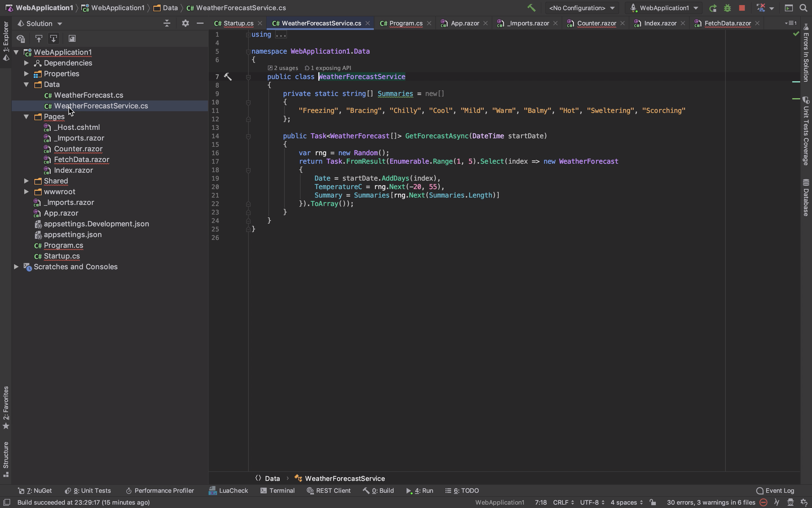Expand Scratches and Consoles node
The height and width of the screenshot is (508, 812).
click(16, 267)
